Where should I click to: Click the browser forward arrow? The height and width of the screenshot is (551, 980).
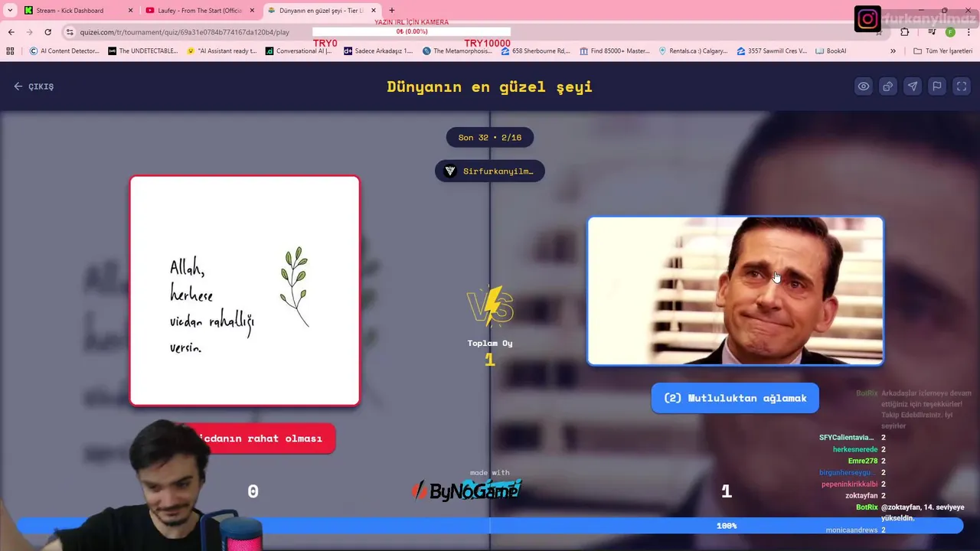(x=29, y=32)
